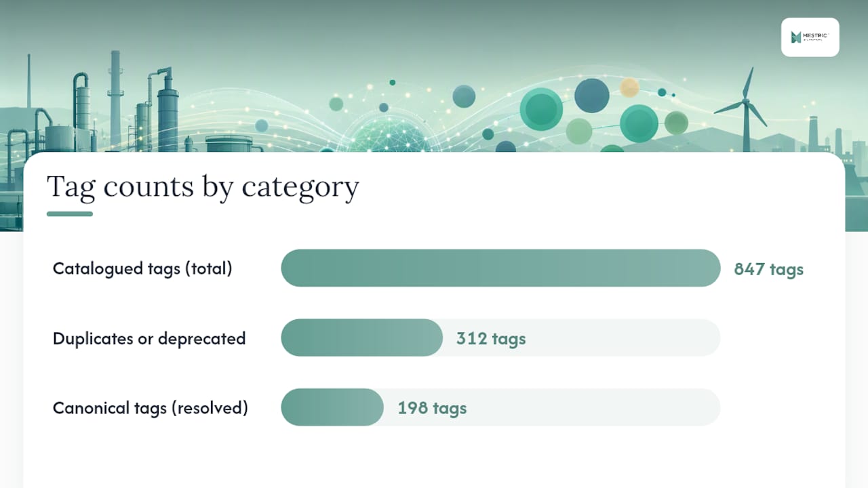Select the "312 tags" value text

click(x=491, y=338)
